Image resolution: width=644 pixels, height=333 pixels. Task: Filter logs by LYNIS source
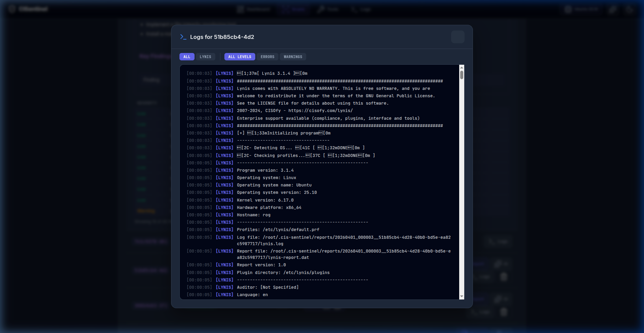pyautogui.click(x=206, y=57)
